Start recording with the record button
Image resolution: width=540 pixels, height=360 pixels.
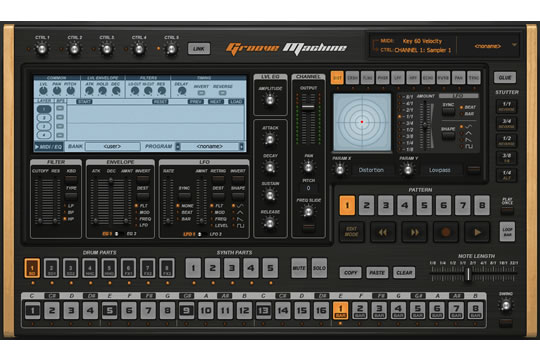tap(446, 233)
